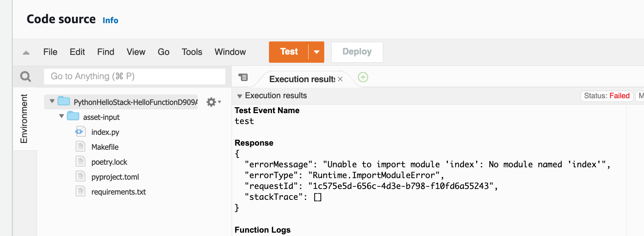The width and height of the screenshot is (644, 236).
Task: Open the tab list pane icon
Action: pyautogui.click(x=243, y=77)
